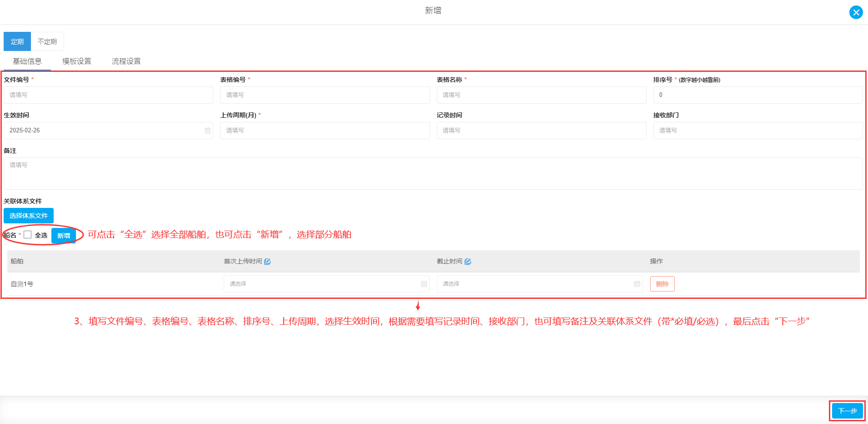Click the edit icon next to 首次上传时间
The height and width of the screenshot is (424, 868).
point(267,262)
